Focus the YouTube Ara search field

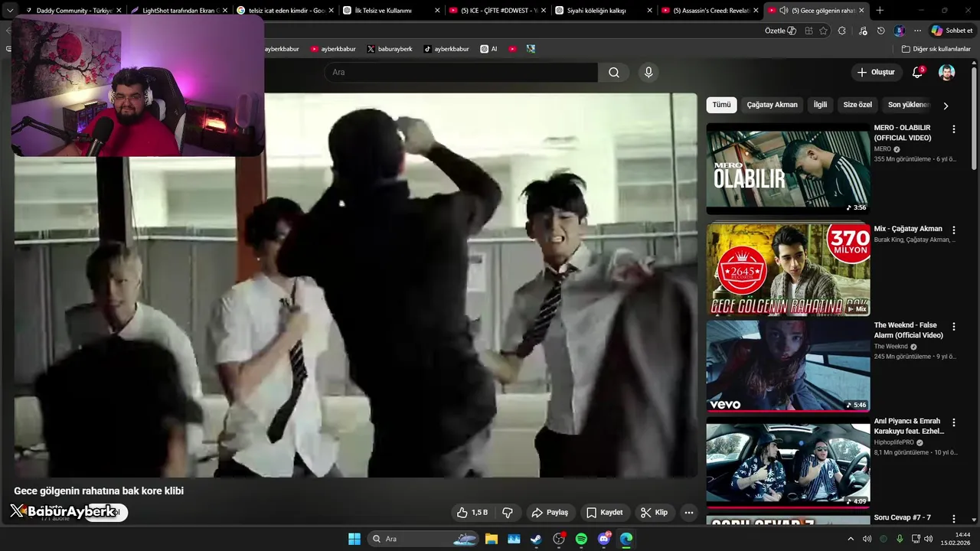click(x=461, y=73)
